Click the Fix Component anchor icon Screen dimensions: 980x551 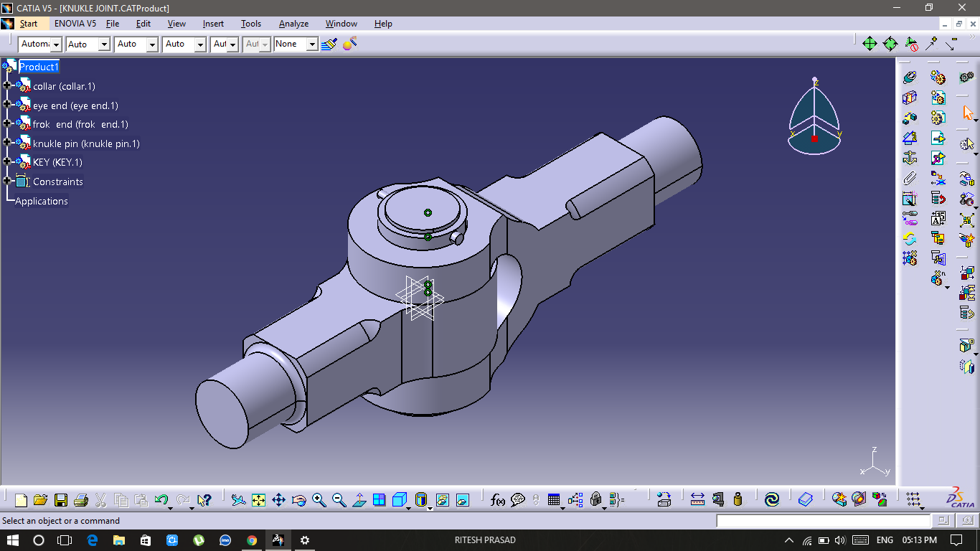coord(910,158)
